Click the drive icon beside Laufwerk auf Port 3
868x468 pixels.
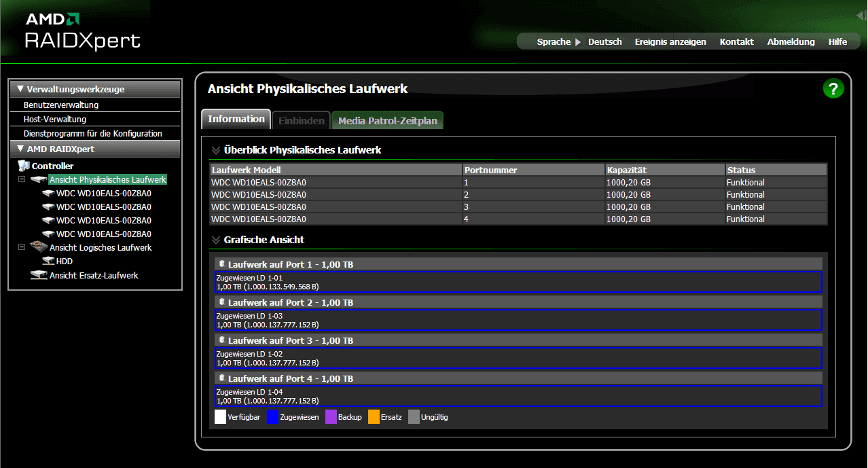pyautogui.click(x=221, y=340)
